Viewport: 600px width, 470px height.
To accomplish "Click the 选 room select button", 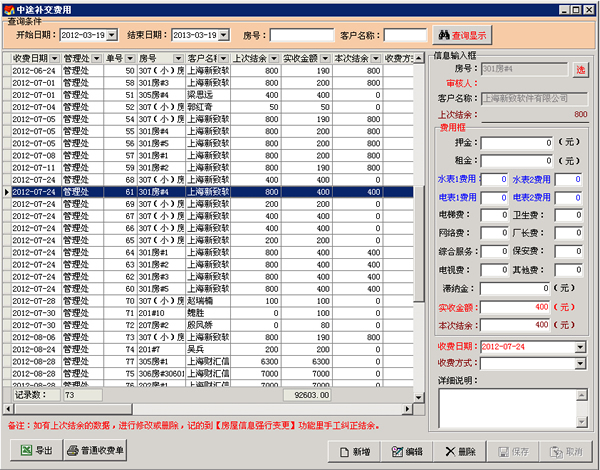I will point(580,69).
